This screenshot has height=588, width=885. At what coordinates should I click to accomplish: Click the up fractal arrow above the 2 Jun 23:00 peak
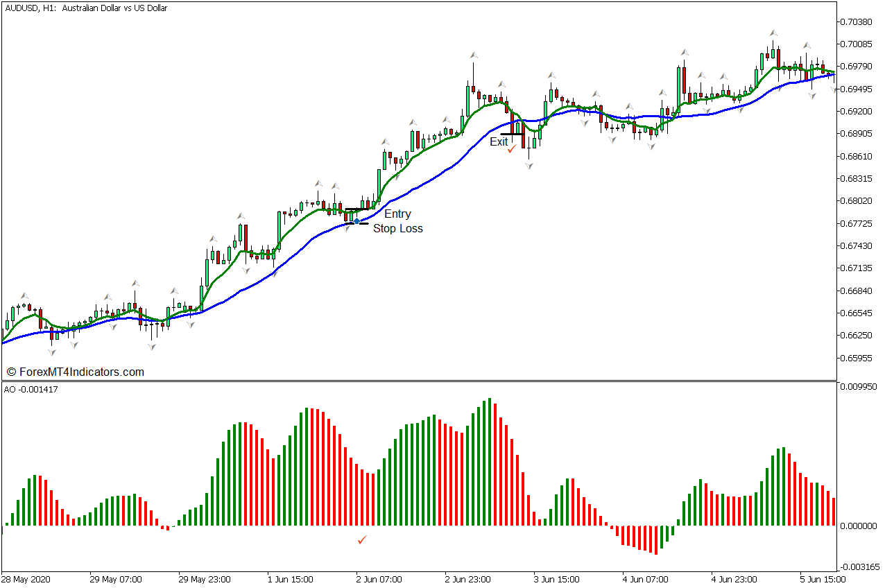tap(473, 55)
